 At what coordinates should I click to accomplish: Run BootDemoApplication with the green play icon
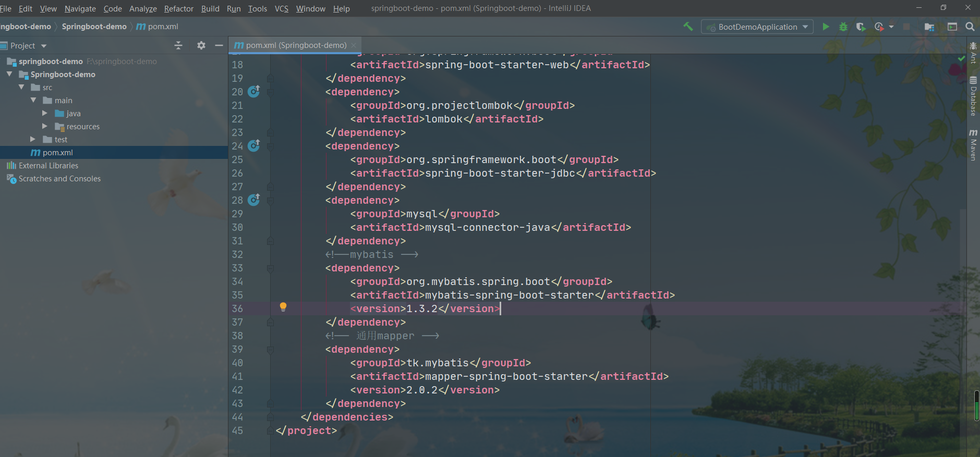pos(826,27)
